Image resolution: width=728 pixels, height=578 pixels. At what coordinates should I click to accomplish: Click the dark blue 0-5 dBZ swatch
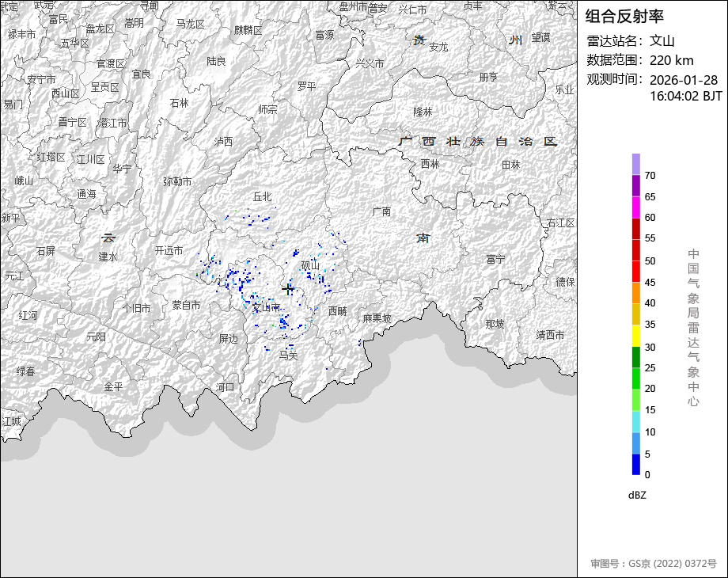[x=636, y=465]
